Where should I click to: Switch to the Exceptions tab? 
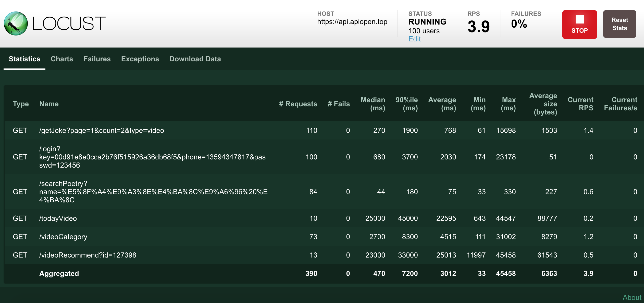pos(140,59)
